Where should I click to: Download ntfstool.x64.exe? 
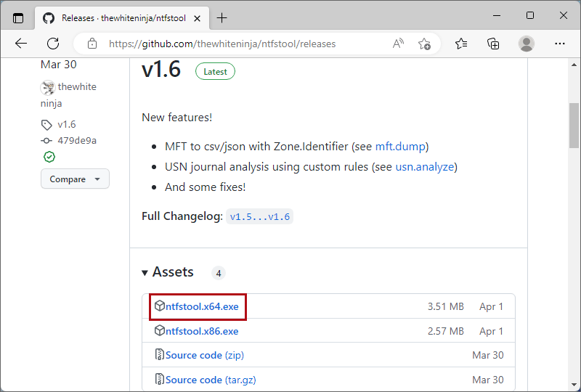202,307
